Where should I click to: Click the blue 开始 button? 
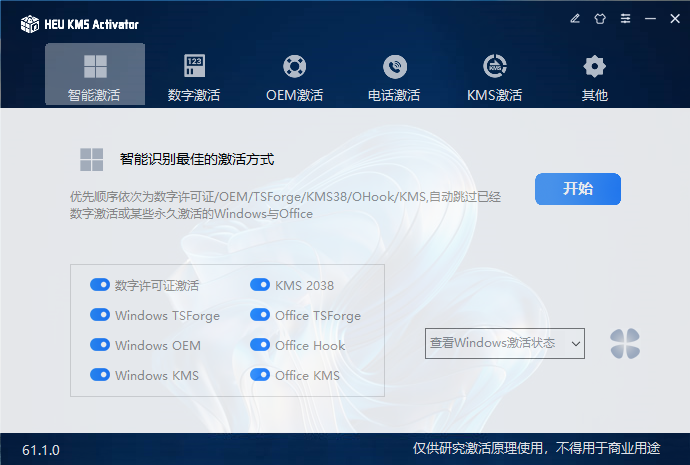(x=578, y=189)
